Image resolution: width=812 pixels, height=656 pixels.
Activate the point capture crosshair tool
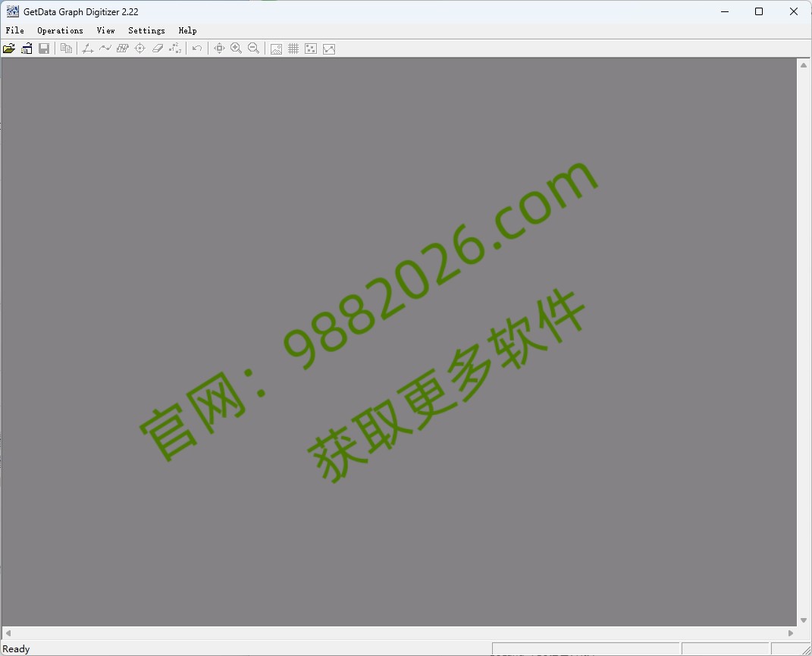pos(140,49)
